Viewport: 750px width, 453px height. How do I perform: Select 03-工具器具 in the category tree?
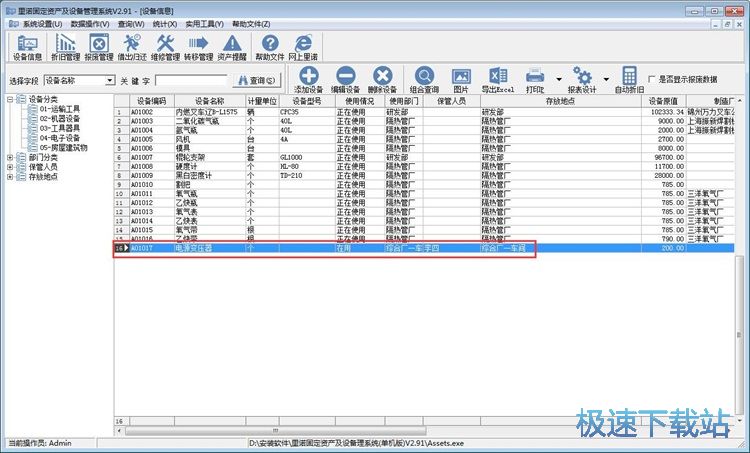(60, 128)
